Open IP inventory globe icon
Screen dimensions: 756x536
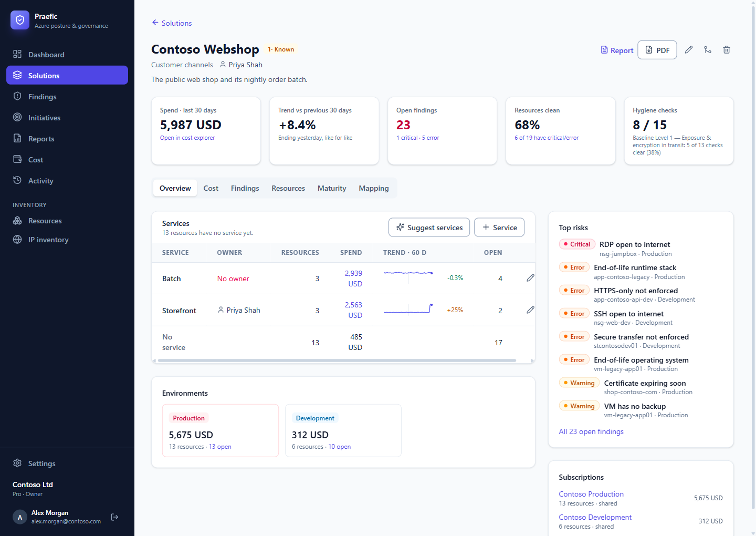17,239
